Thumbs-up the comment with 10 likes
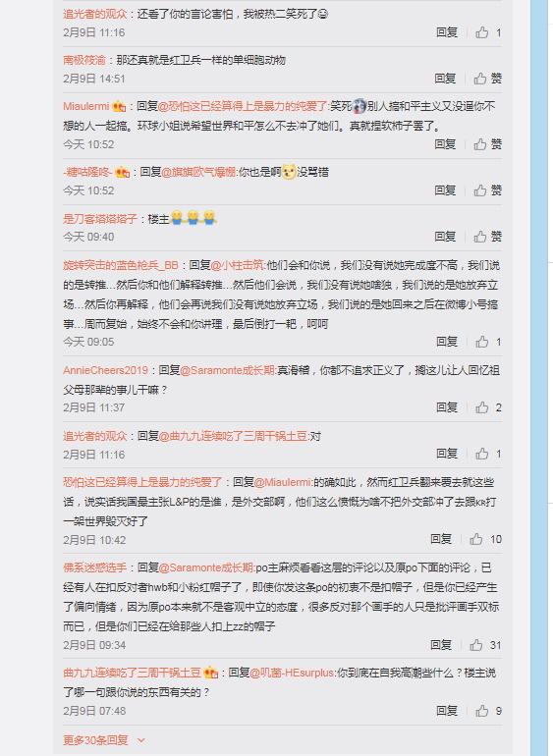This screenshot has width=553, height=756. coord(485,540)
